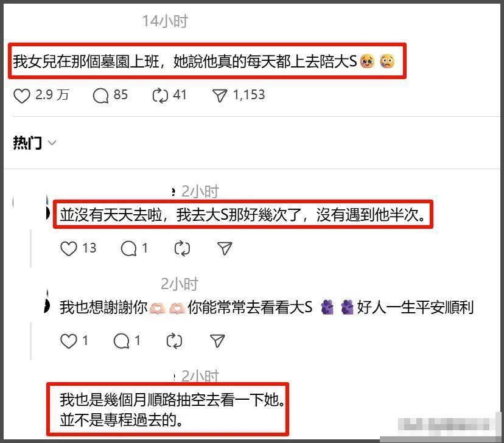
Task: Open the reply 並沒有天天去啦
Action: coord(243,214)
